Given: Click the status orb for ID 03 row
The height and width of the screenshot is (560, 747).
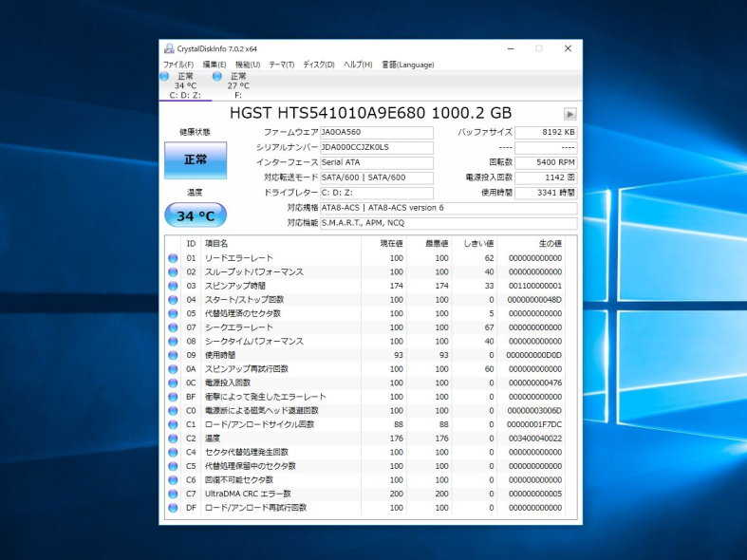Looking at the screenshot, I should (x=173, y=286).
